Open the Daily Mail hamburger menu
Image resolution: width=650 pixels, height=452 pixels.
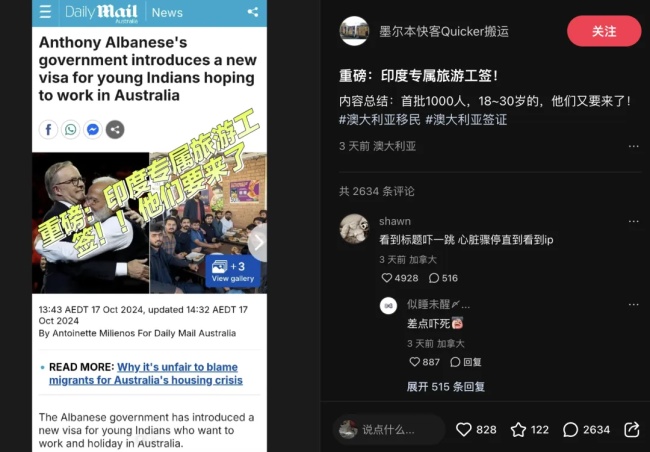point(45,12)
